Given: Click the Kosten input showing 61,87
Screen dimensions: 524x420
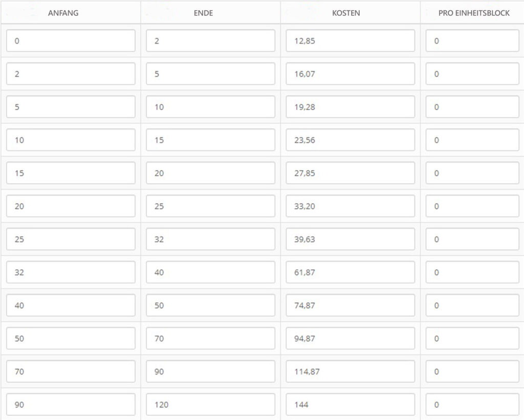Looking at the screenshot, I should pos(350,272).
